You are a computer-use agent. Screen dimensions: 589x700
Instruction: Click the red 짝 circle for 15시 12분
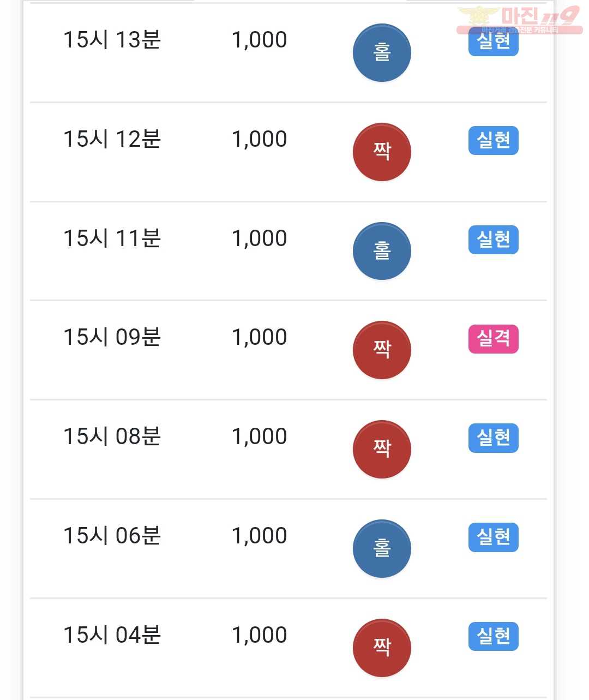pyautogui.click(x=382, y=152)
